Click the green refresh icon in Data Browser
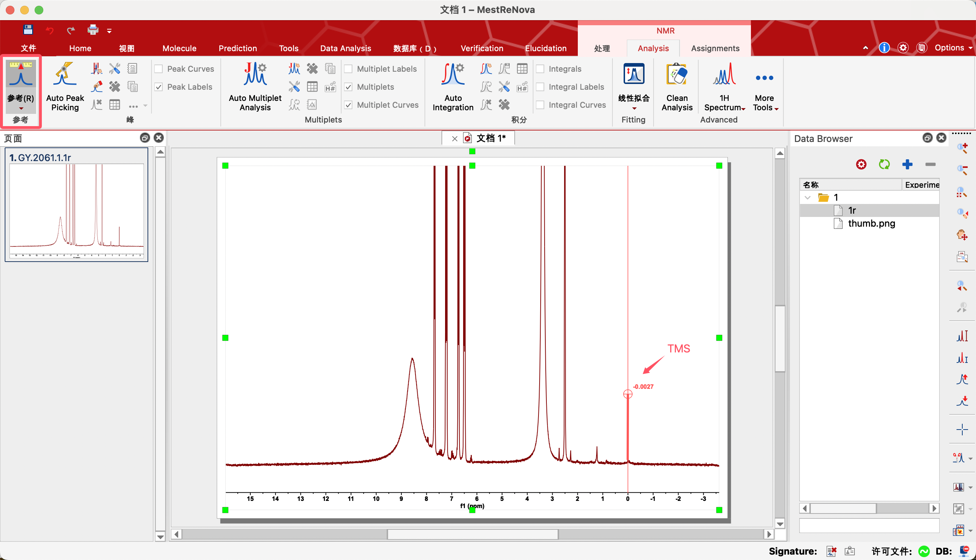The width and height of the screenshot is (976, 560). (884, 165)
